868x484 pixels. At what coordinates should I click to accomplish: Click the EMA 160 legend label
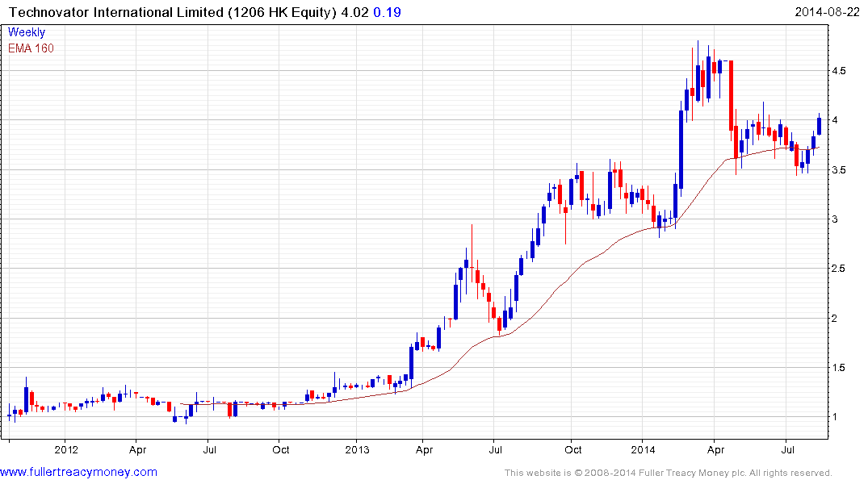[x=31, y=48]
